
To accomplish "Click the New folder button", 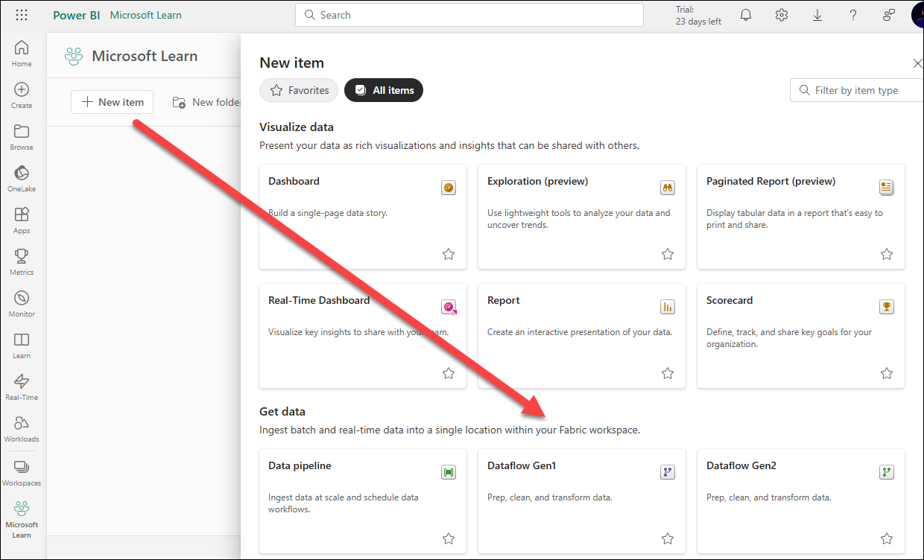I will pos(206,102).
